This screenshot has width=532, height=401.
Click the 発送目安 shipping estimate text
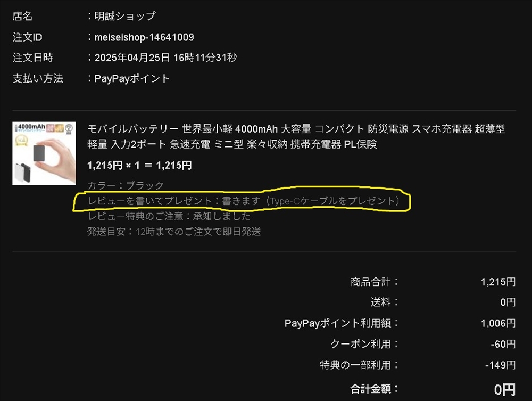pyautogui.click(x=174, y=232)
